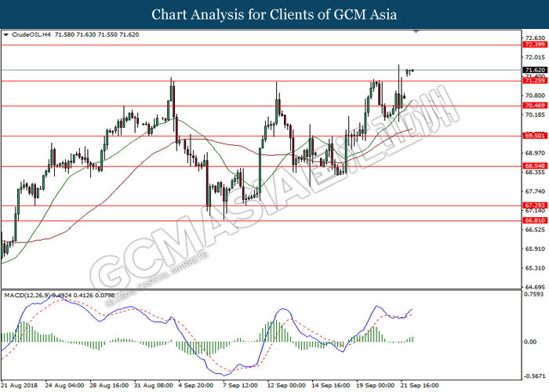Select the 71.259 red price label
The width and height of the screenshot is (549, 392).
pos(535,81)
